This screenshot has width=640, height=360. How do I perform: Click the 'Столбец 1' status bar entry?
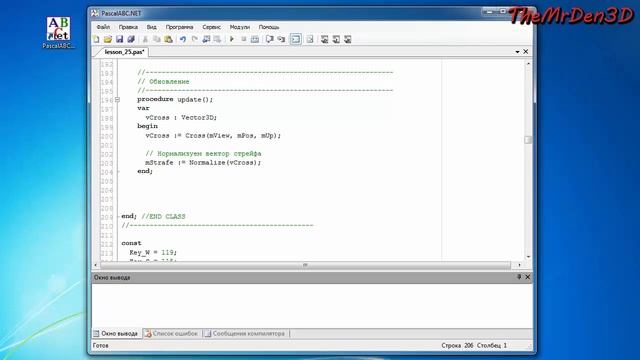[x=492, y=345]
